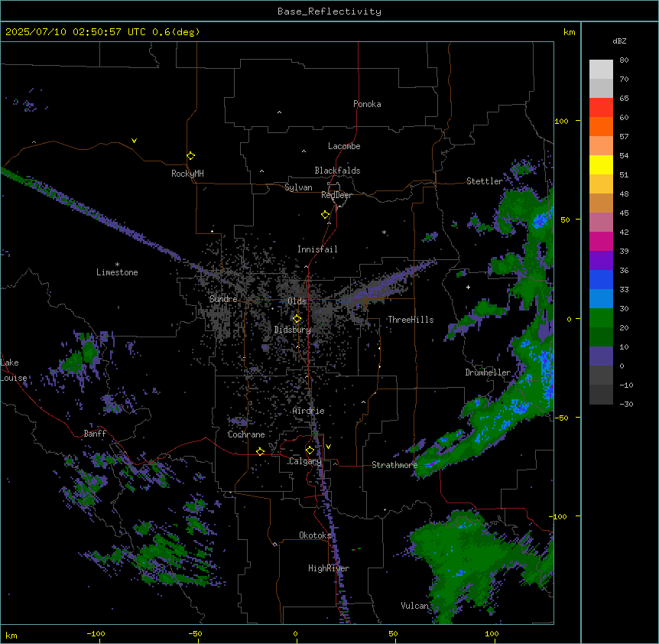The height and width of the screenshot is (644, 659).
Task: Pick the purple 39 dBZ legend swatch
Action: pos(601,260)
